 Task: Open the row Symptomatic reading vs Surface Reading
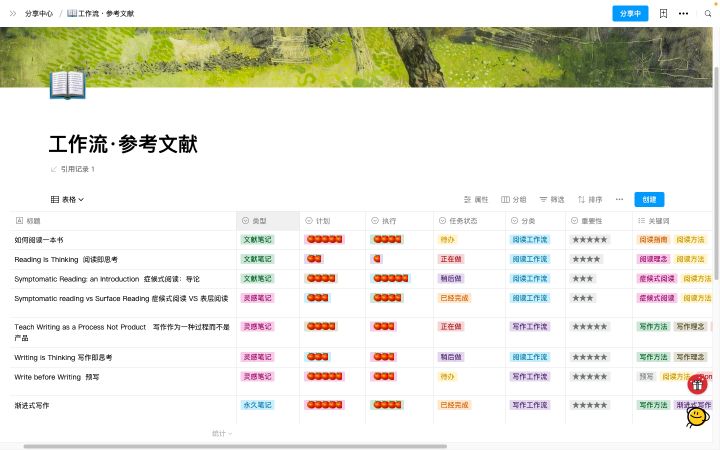pyautogui.click(x=121, y=298)
